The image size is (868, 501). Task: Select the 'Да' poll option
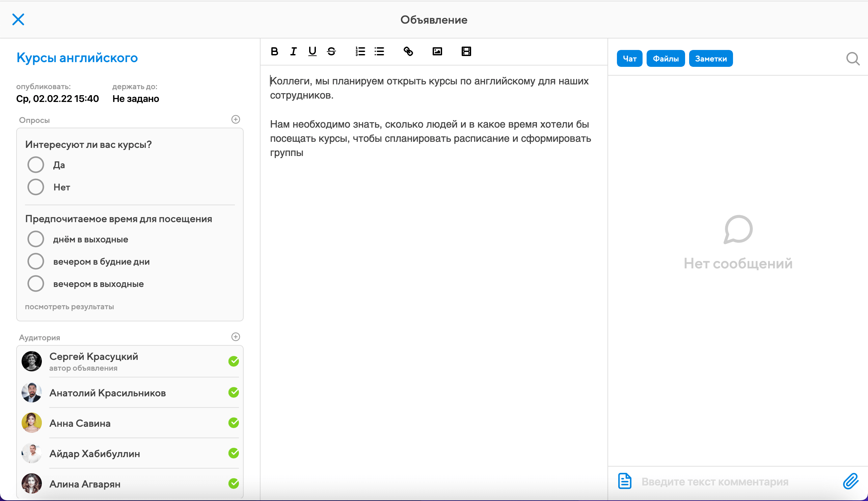36,165
